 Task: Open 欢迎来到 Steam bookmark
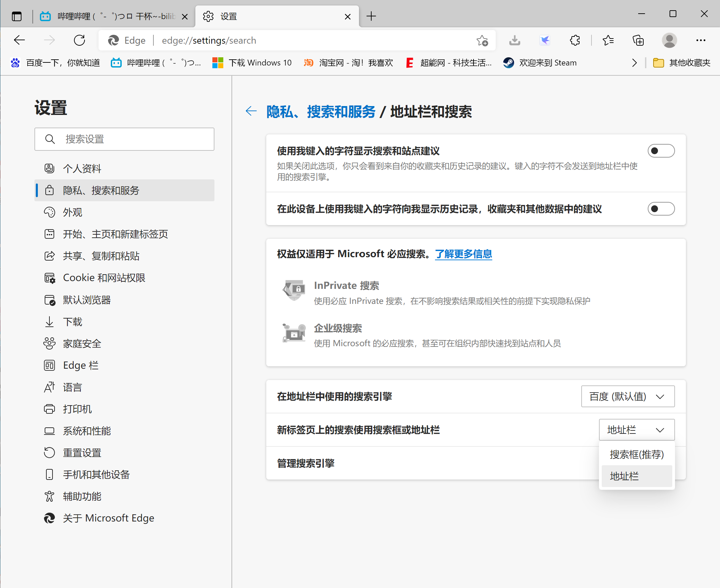[x=540, y=63]
